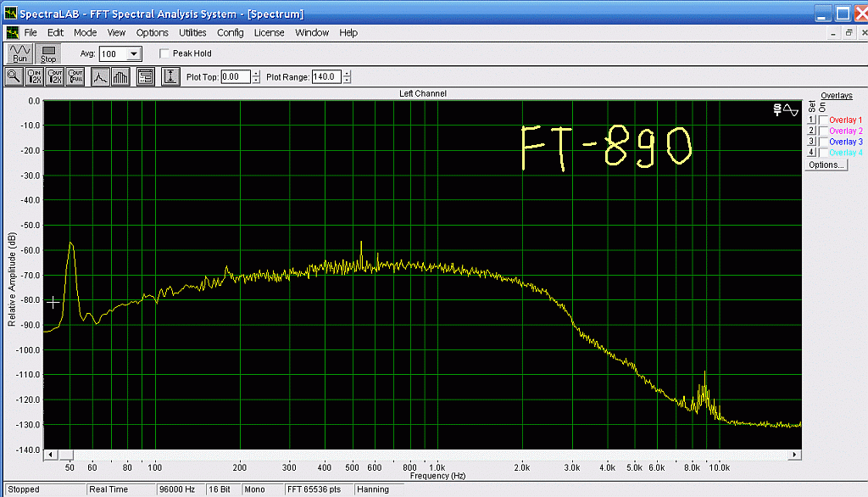The width and height of the screenshot is (868, 497).
Task: Open the File menu
Action: [31, 33]
